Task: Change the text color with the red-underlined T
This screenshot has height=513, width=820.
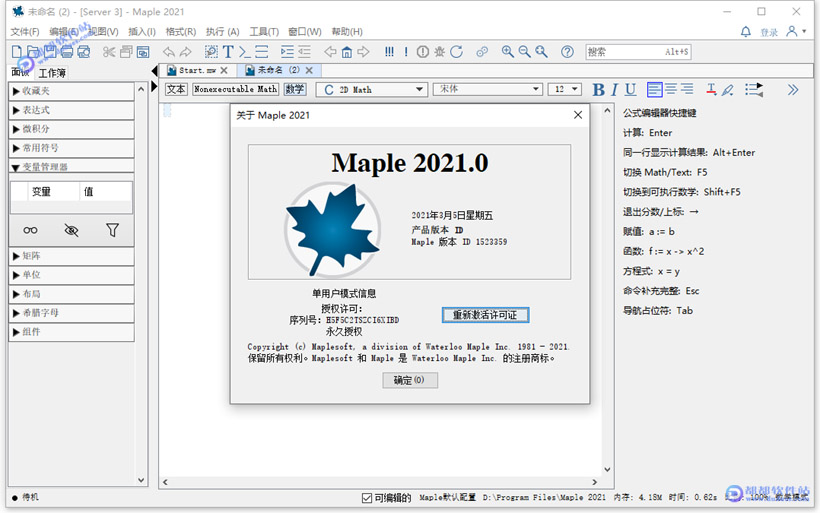Action: pos(711,89)
